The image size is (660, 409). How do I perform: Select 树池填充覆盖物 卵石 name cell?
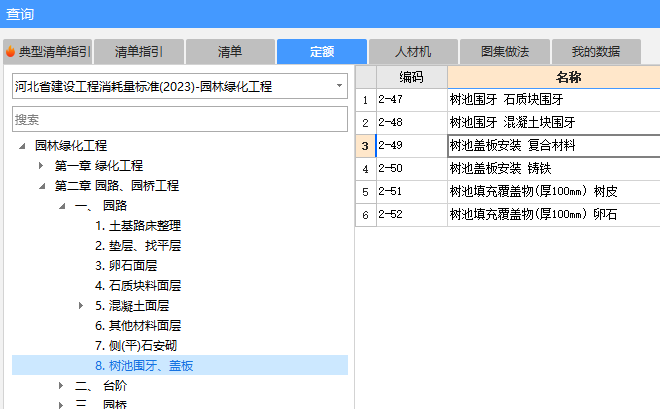point(554,215)
